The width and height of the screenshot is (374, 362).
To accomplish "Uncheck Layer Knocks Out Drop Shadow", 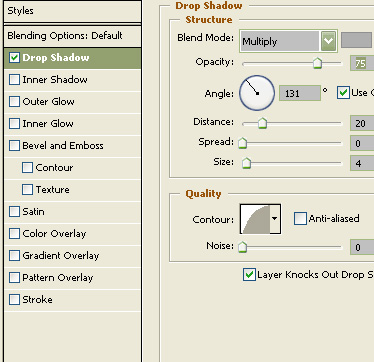I will (249, 275).
